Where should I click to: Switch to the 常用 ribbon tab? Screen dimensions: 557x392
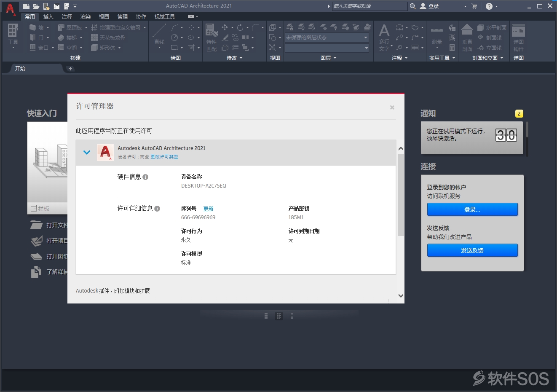point(29,16)
